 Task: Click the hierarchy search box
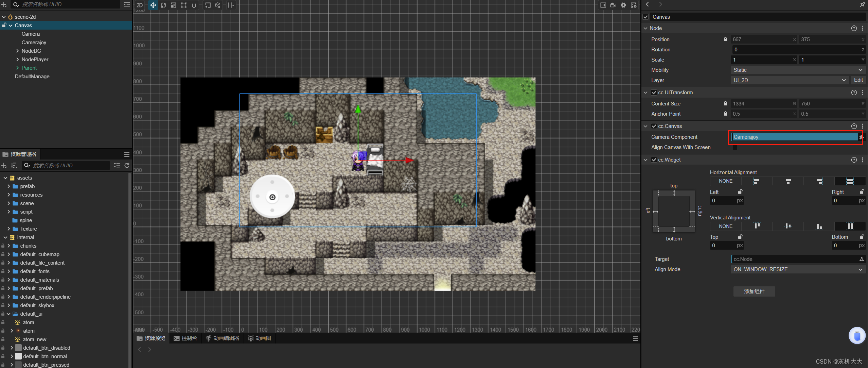(x=66, y=4)
